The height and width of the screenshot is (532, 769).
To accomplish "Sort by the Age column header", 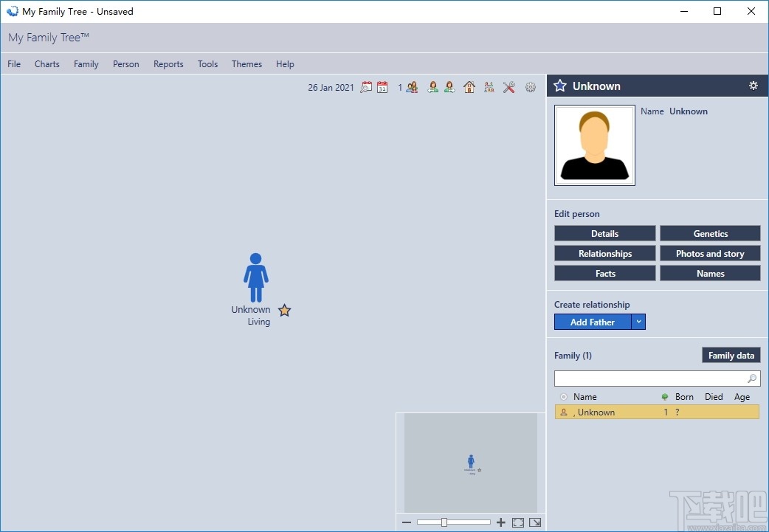I will [742, 397].
